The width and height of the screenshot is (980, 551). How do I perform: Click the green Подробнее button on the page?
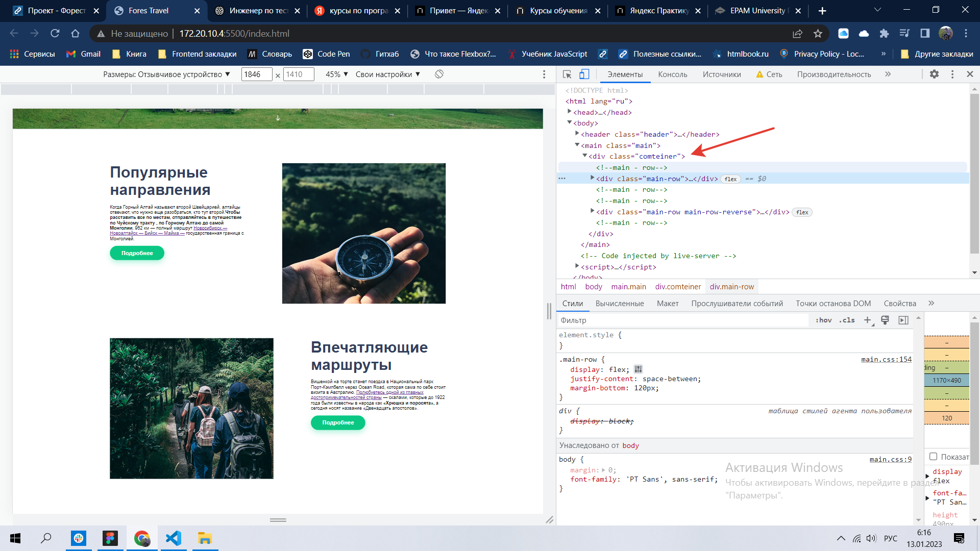[136, 253]
